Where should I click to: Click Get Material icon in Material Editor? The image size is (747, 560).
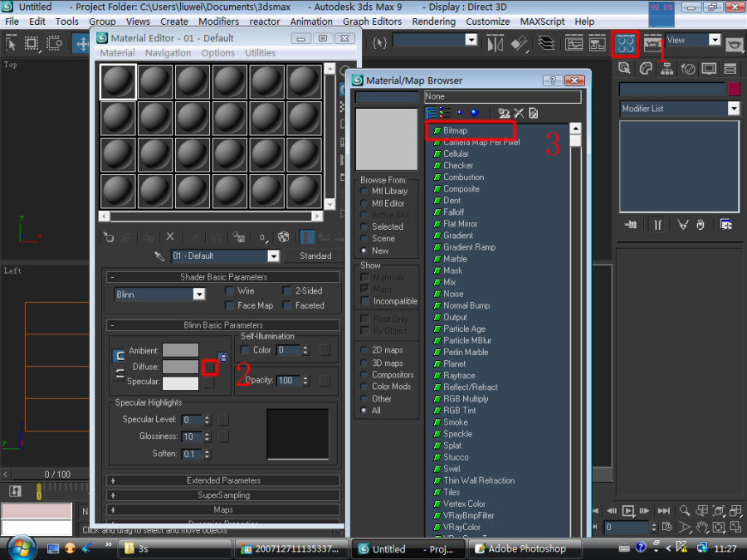(109, 236)
